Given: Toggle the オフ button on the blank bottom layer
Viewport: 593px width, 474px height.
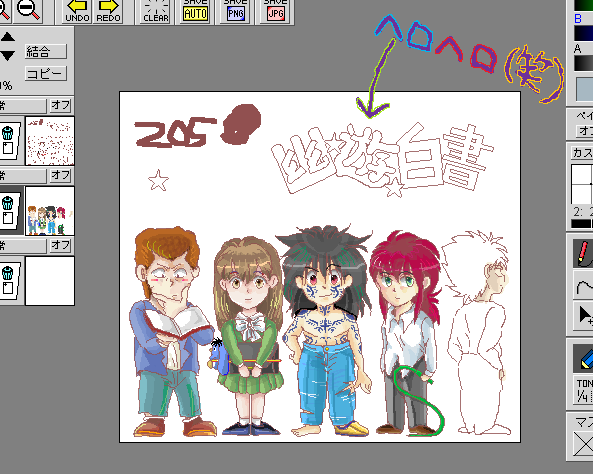Looking at the screenshot, I should tap(61, 246).
